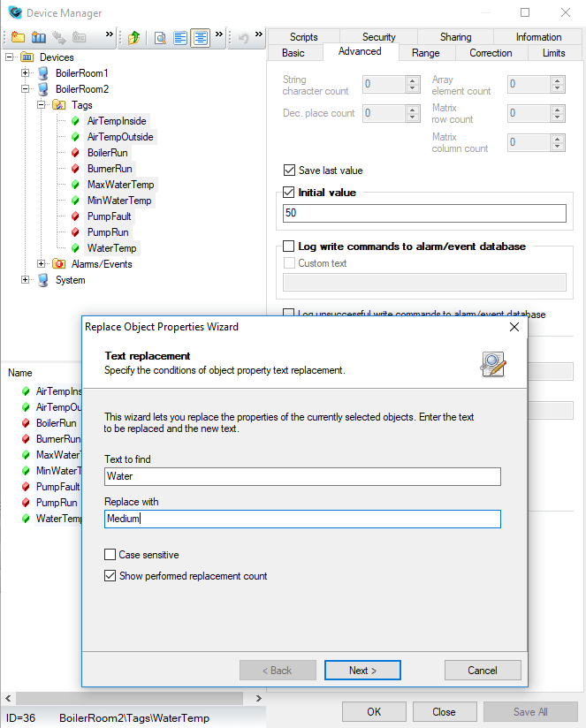This screenshot has height=728, width=586.
Task: Click the left-aligned list view toolbar icon
Action: point(180,37)
